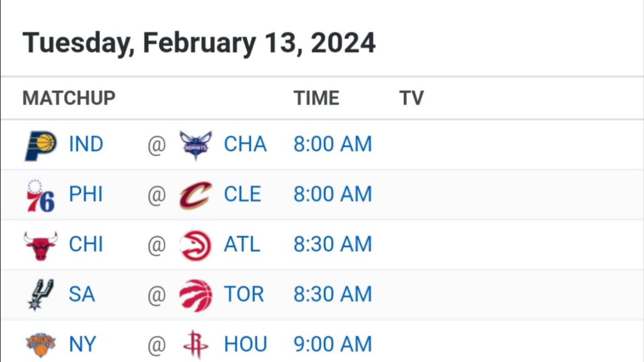
Task: Click the Houston Rockets logo
Action: (196, 345)
